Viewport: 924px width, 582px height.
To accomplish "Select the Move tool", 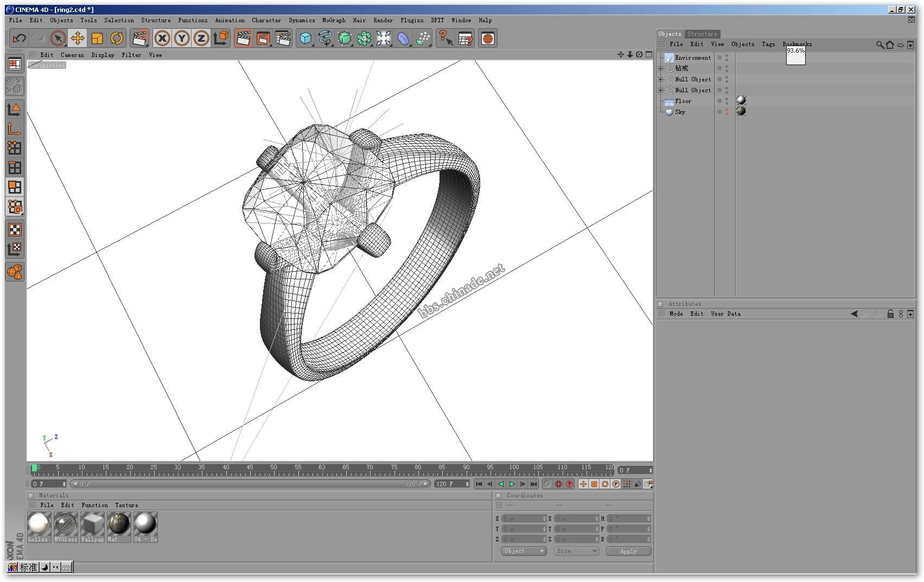I will 78,38.
